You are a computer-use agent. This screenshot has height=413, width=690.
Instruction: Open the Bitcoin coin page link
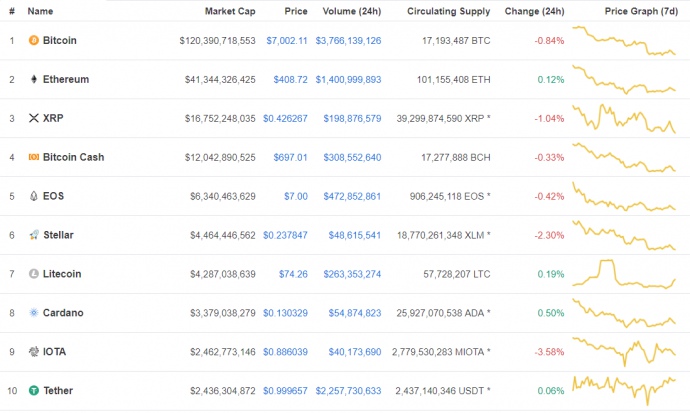coord(59,40)
